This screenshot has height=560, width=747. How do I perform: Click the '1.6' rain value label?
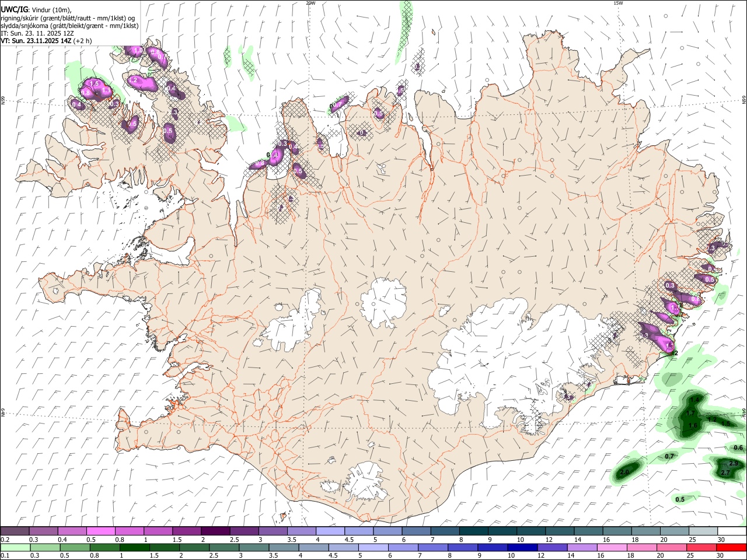pos(693,426)
